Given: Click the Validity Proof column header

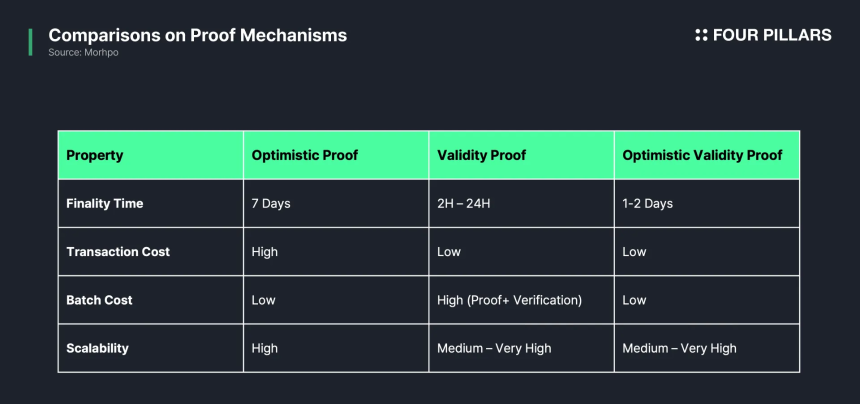Looking at the screenshot, I should point(521,155).
